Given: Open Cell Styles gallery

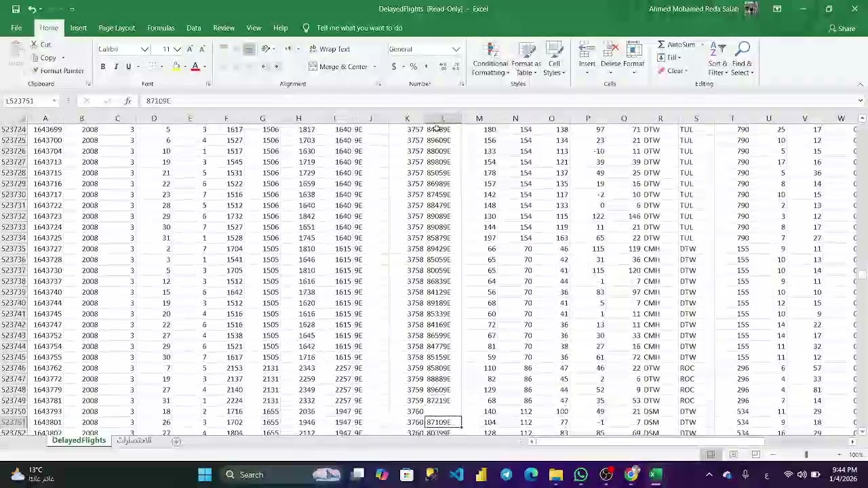Looking at the screenshot, I should click(554, 60).
